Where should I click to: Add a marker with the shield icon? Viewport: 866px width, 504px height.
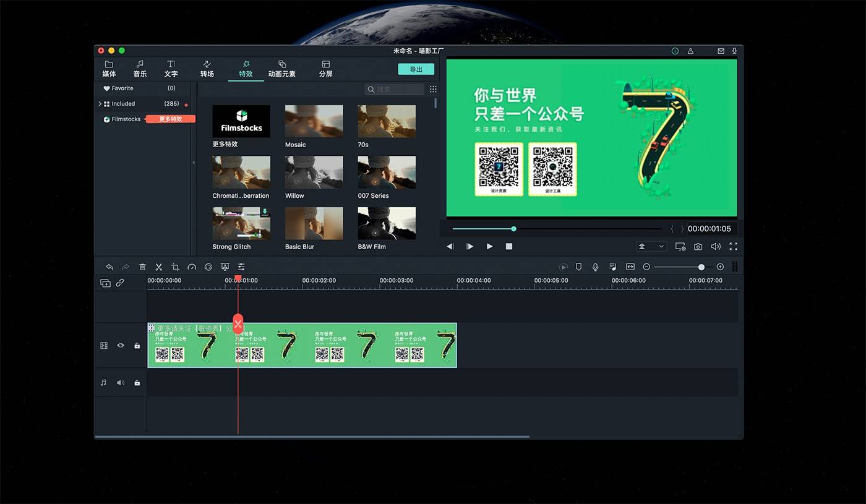[x=579, y=267]
